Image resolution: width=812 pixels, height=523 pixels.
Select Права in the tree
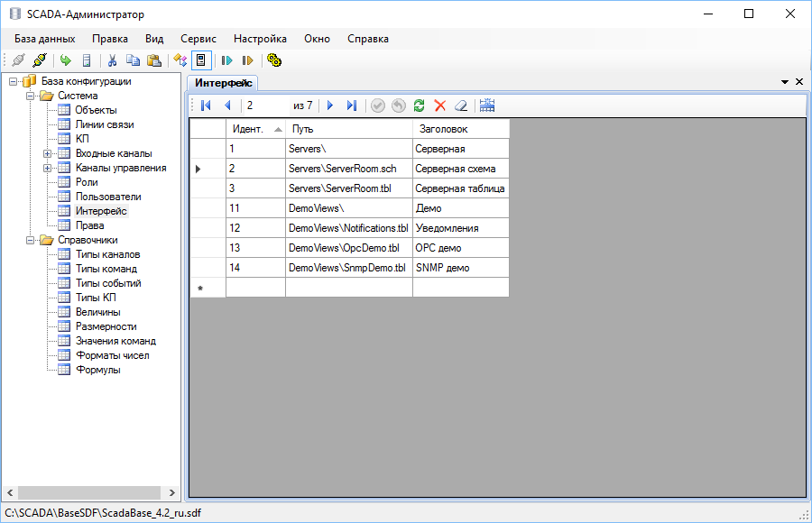coord(89,225)
